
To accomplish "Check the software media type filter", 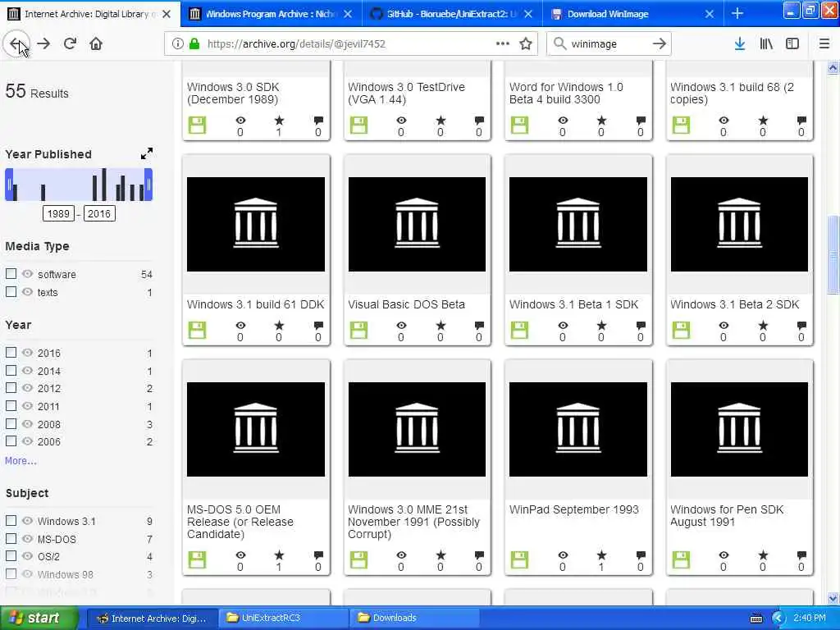I will point(11,274).
